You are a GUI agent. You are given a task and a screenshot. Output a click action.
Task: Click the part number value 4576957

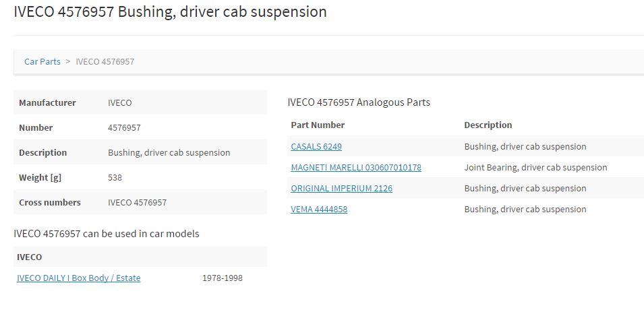point(124,127)
